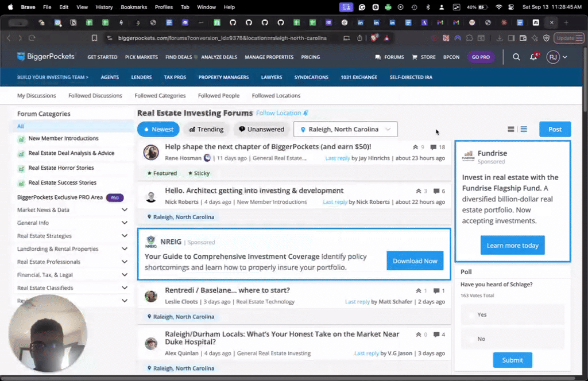Click the Post button

click(555, 129)
